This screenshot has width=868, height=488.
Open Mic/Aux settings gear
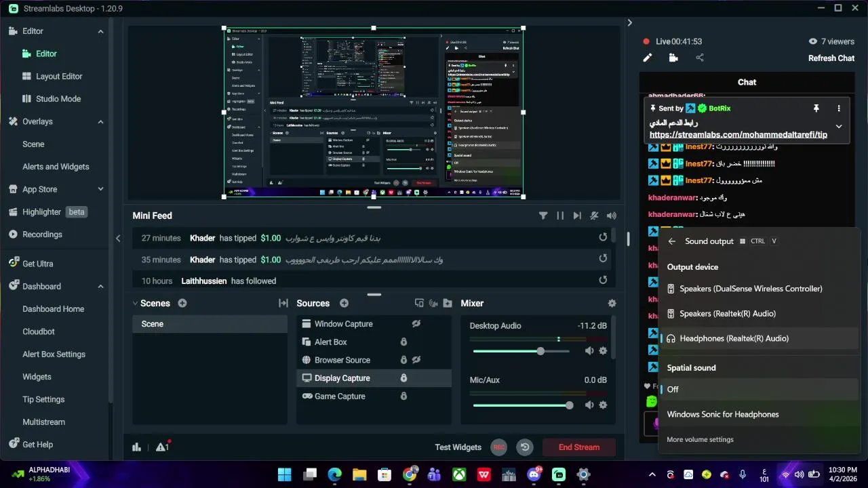pyautogui.click(x=603, y=405)
